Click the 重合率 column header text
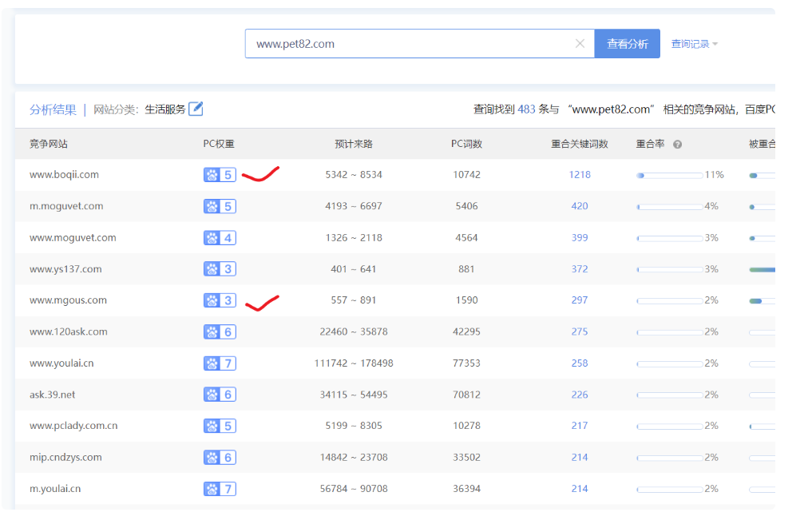 [651, 144]
